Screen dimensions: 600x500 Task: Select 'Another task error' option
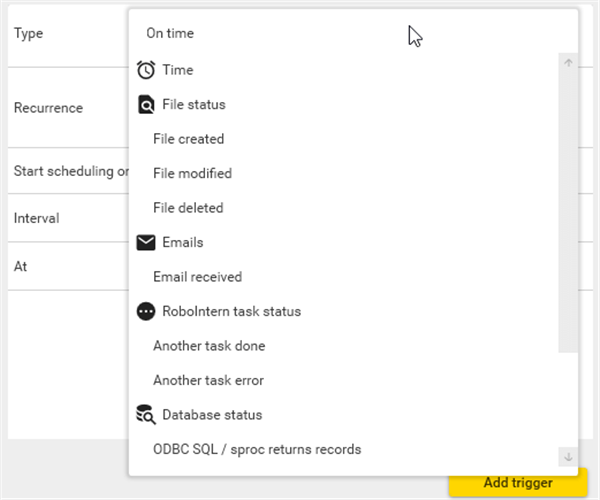pos(209,380)
